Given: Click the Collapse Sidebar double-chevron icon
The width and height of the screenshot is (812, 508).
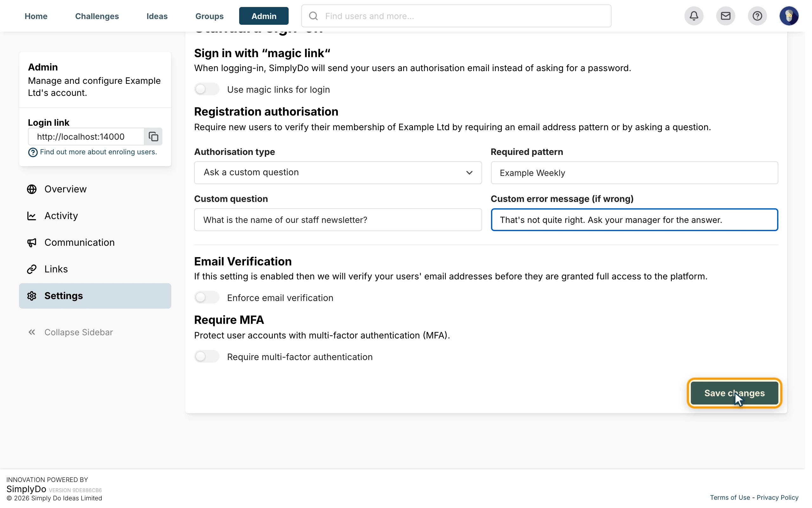Looking at the screenshot, I should [32, 332].
